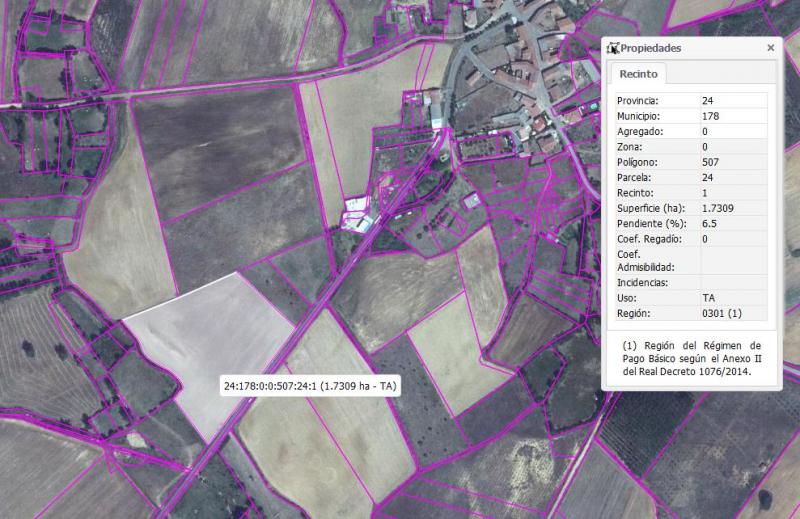Click the parcel tooltip label 24:178:0:0:507:24:1
The height and width of the screenshot is (519, 800).
pyautogui.click(x=310, y=386)
